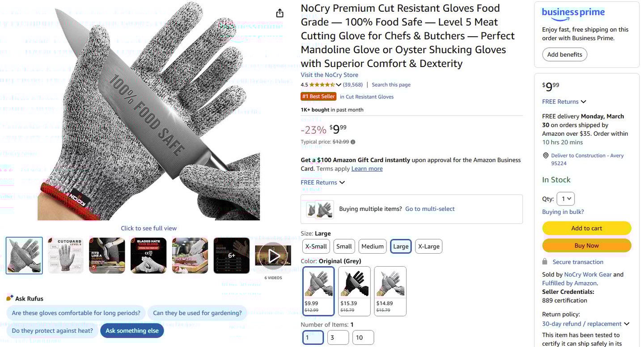Expand FREE Returns in buy box

click(564, 102)
